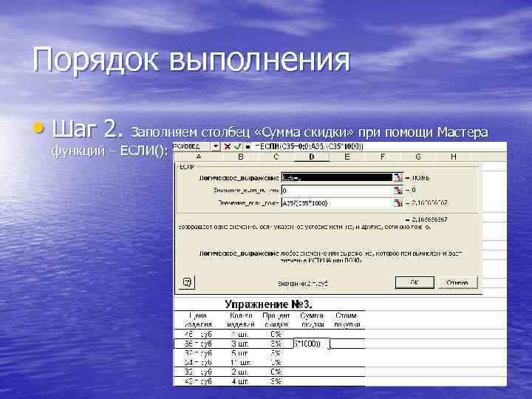Click the equals sign edit-formula button
Viewport: 532px width, 399px height.
(x=248, y=146)
